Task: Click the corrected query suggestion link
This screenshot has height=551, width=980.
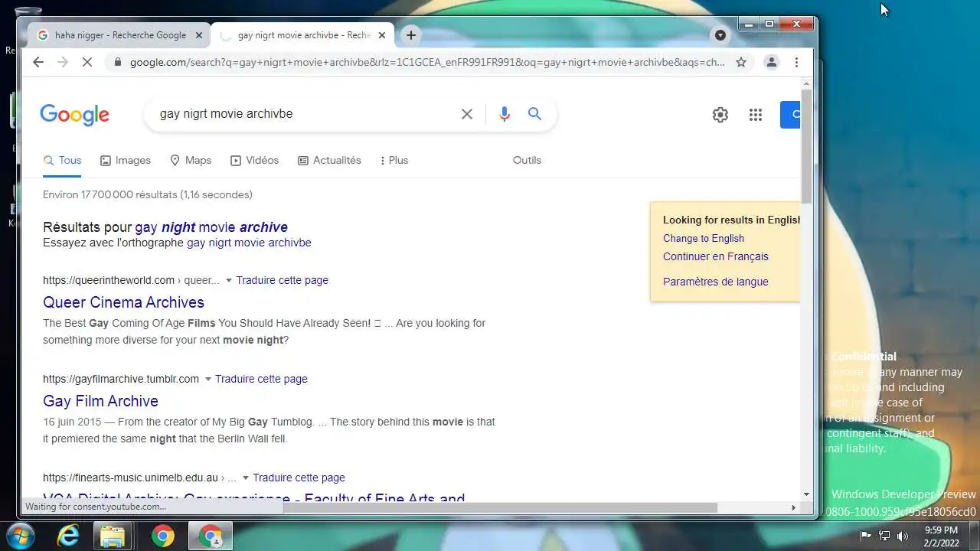Action: click(x=211, y=227)
